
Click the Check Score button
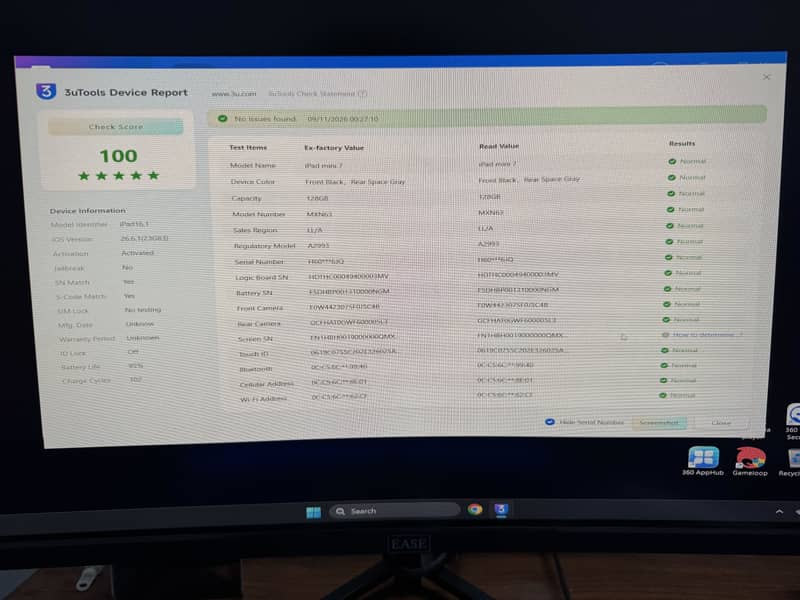(116, 127)
